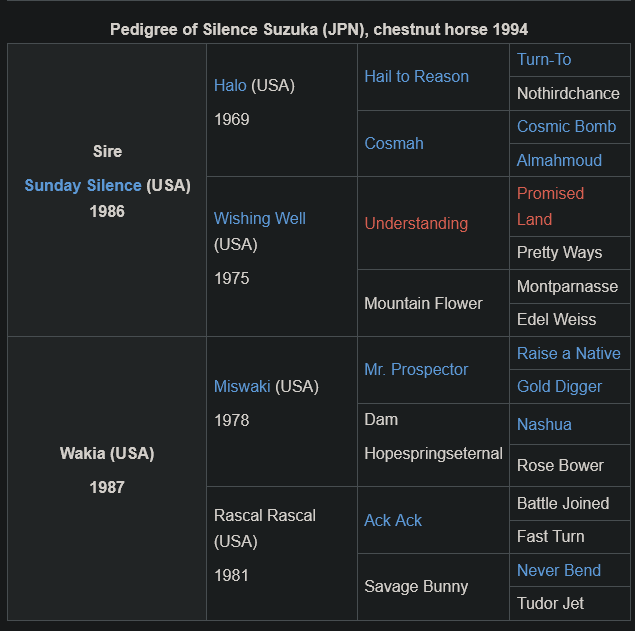Click the Wishing Well link

(x=260, y=218)
